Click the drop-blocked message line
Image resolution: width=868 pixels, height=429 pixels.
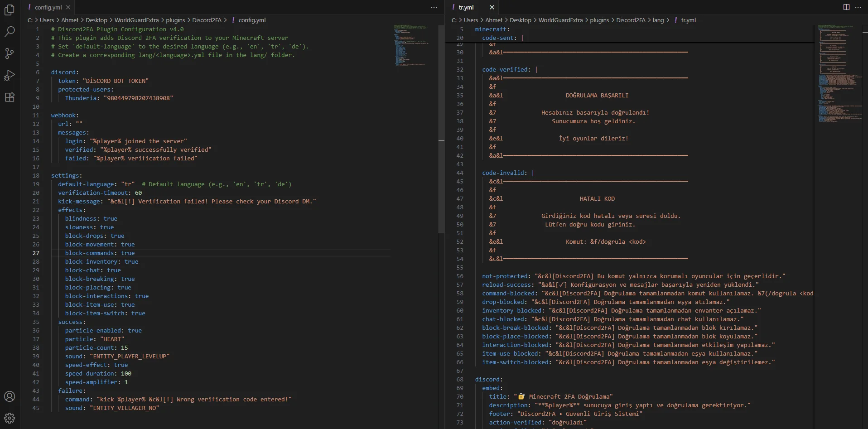click(606, 302)
